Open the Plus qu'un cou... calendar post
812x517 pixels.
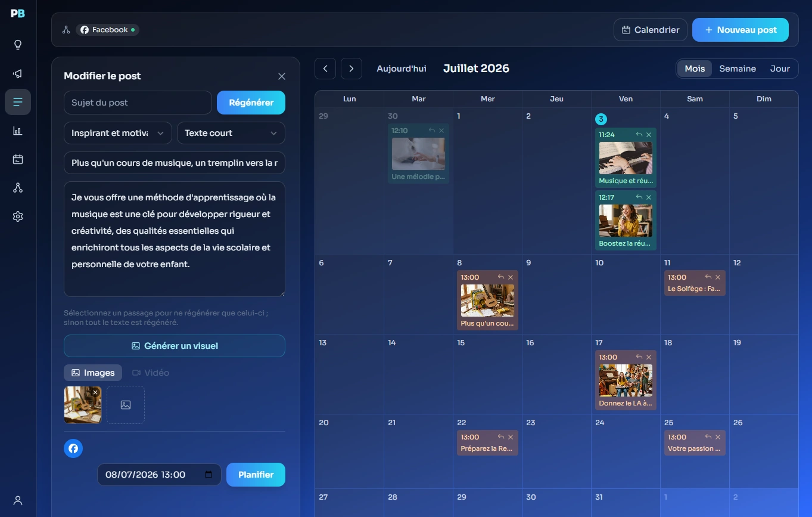coord(487,300)
